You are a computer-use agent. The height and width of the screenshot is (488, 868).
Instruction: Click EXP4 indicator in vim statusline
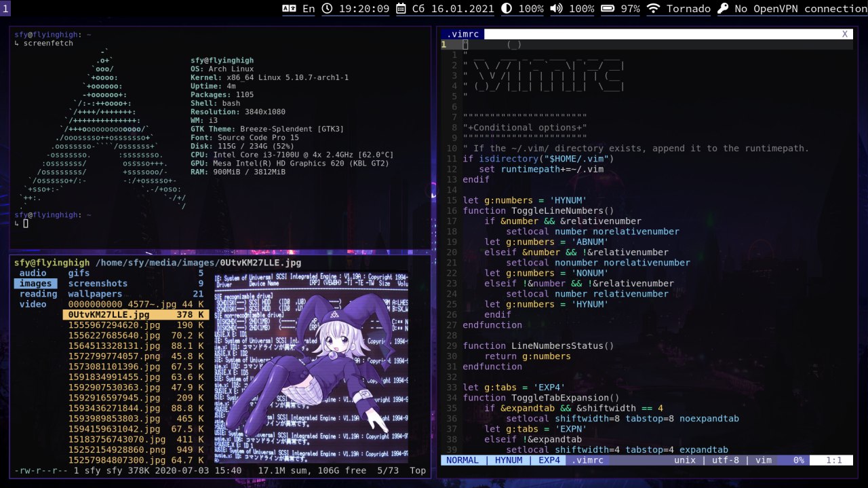(550, 460)
